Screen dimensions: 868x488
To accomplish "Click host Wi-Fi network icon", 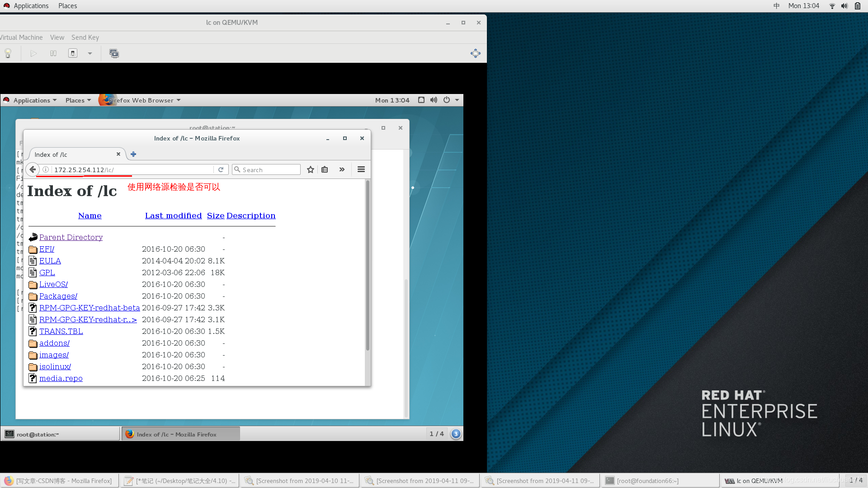I will [x=832, y=6].
